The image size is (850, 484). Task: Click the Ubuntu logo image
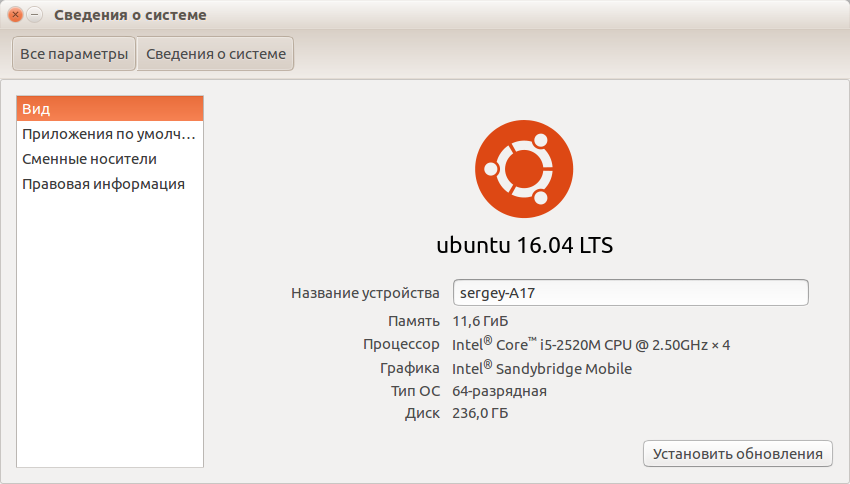click(524, 169)
